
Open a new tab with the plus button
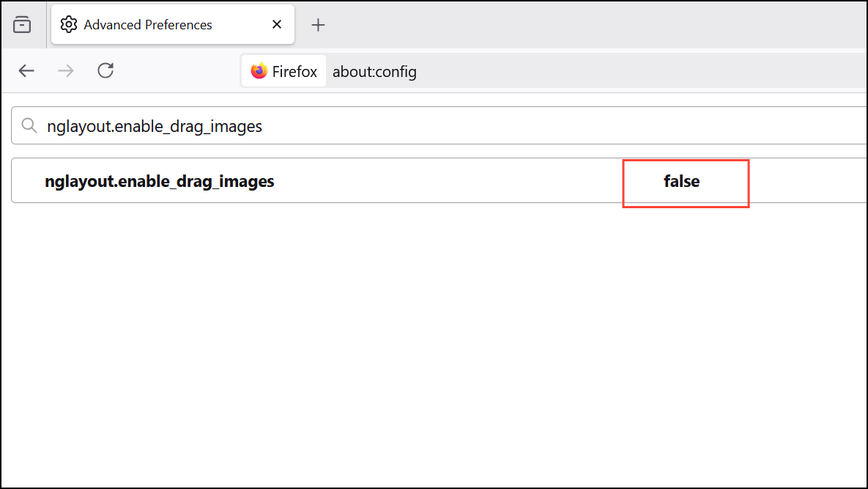(318, 25)
